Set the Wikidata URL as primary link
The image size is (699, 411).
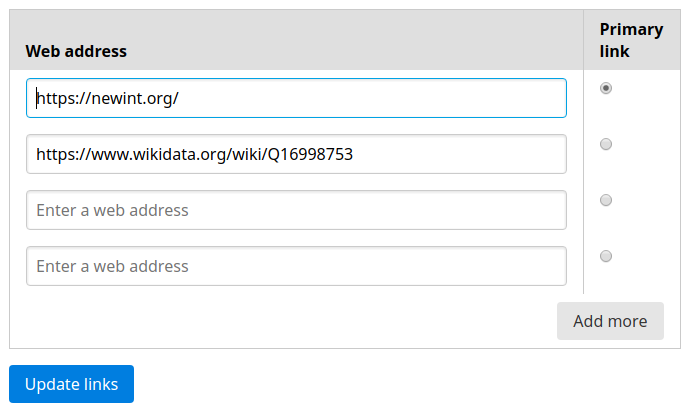click(606, 145)
